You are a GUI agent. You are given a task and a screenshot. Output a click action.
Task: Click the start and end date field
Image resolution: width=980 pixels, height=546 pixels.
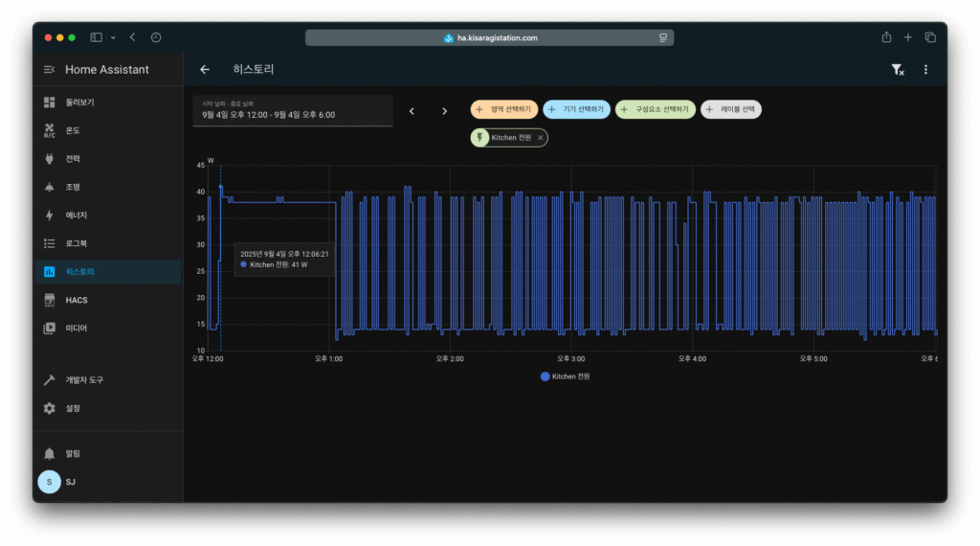coord(293,111)
